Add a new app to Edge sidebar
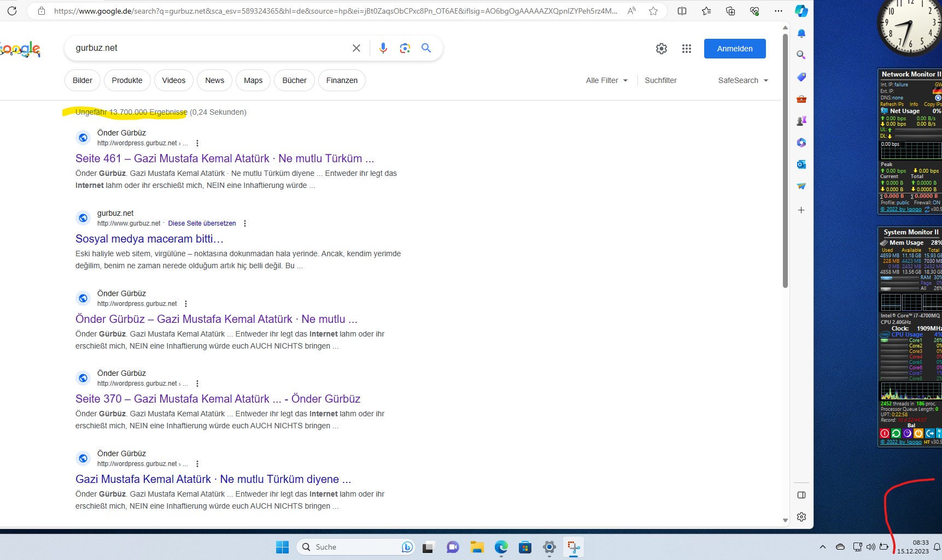Image resolution: width=942 pixels, height=560 pixels. tap(801, 210)
